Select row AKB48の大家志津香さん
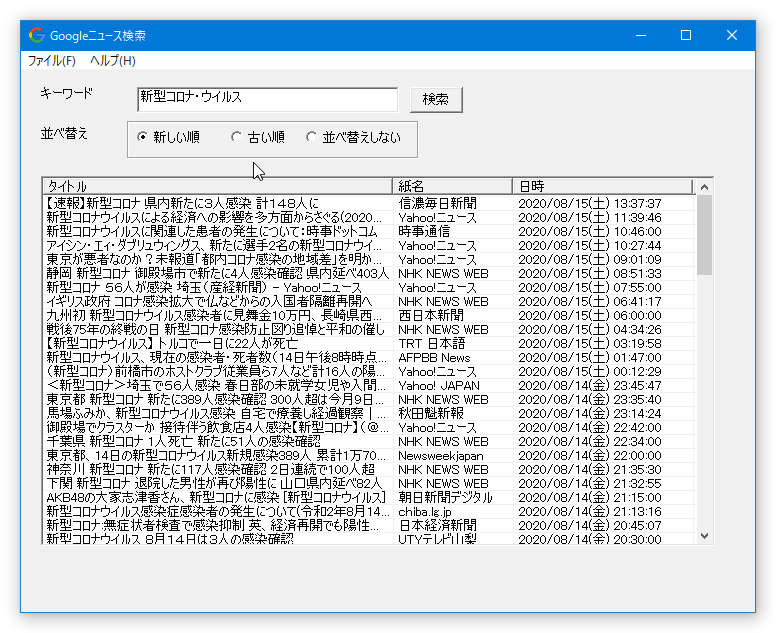The width and height of the screenshot is (776, 633). coord(369,497)
